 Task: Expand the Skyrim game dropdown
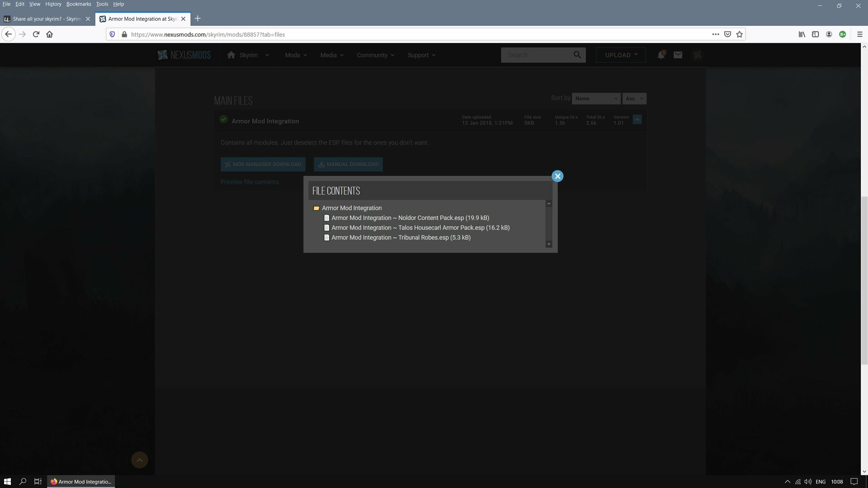(x=267, y=55)
